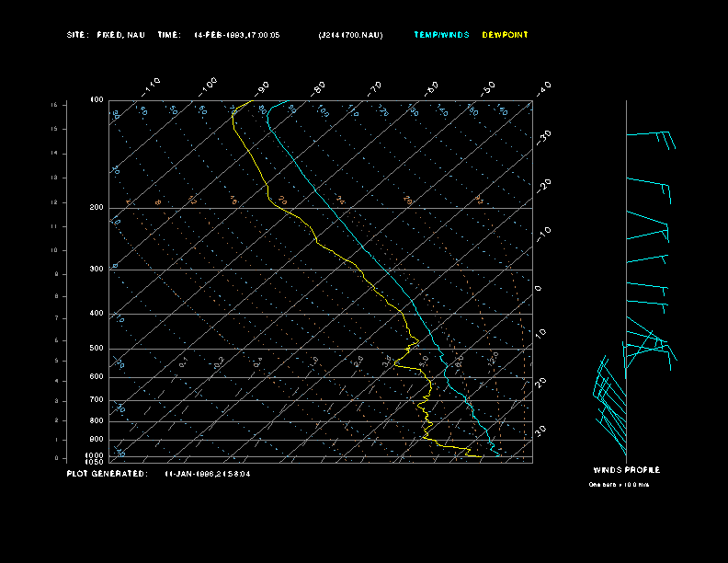728x563 pixels.
Task: Click the 400 pressure level label
Action: 97,314
